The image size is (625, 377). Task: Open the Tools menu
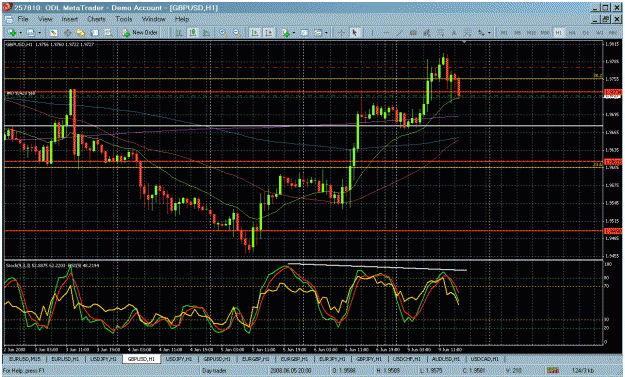(124, 19)
